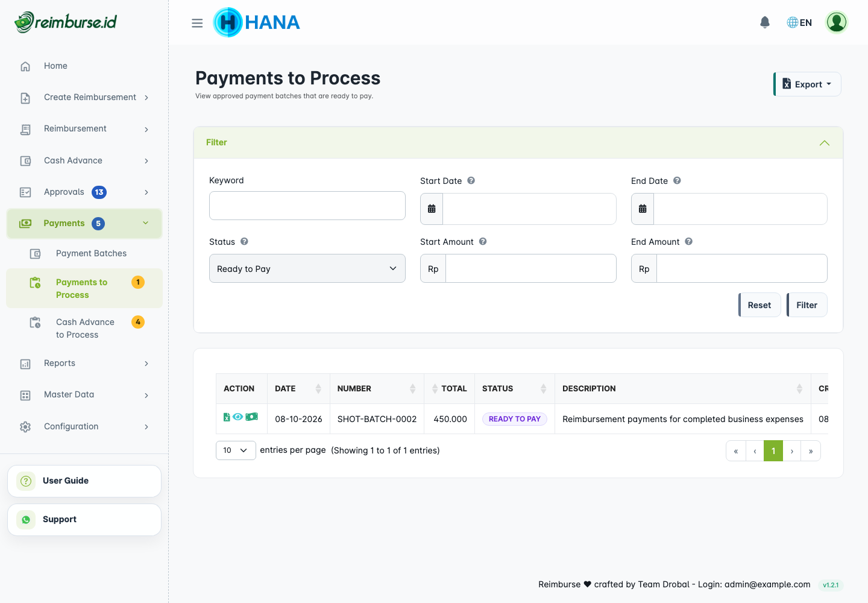The width and height of the screenshot is (868, 603).
Task: Show help for Start Amount
Action: (x=483, y=241)
